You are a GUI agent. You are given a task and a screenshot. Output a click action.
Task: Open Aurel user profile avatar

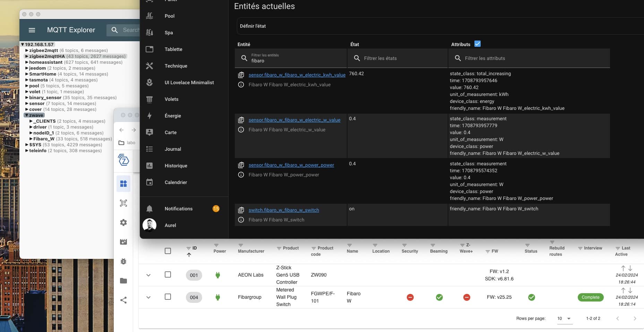click(x=149, y=225)
